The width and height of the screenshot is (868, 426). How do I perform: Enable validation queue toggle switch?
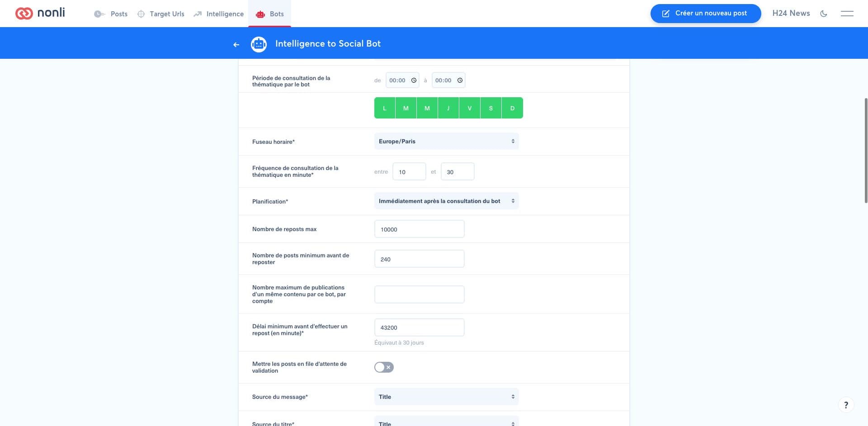point(384,367)
